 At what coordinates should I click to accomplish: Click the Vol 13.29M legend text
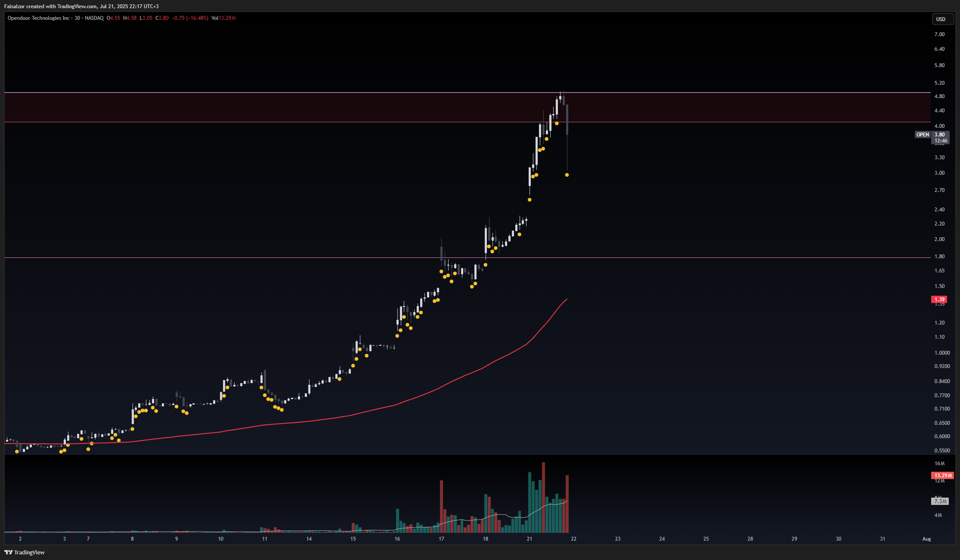(x=223, y=18)
